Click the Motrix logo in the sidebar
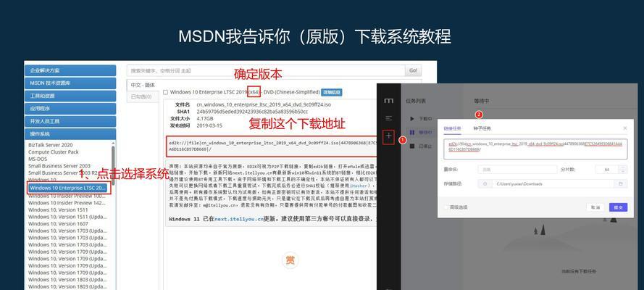This screenshot has width=644, height=290. (x=388, y=101)
